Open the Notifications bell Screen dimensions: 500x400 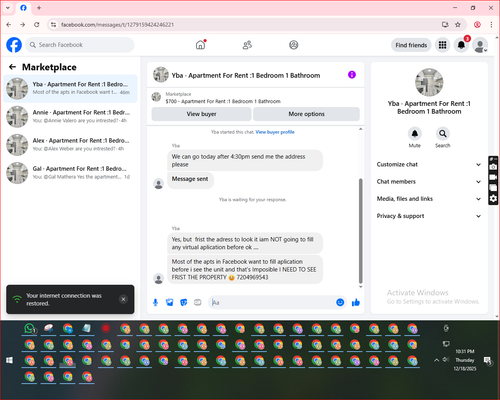coord(461,45)
